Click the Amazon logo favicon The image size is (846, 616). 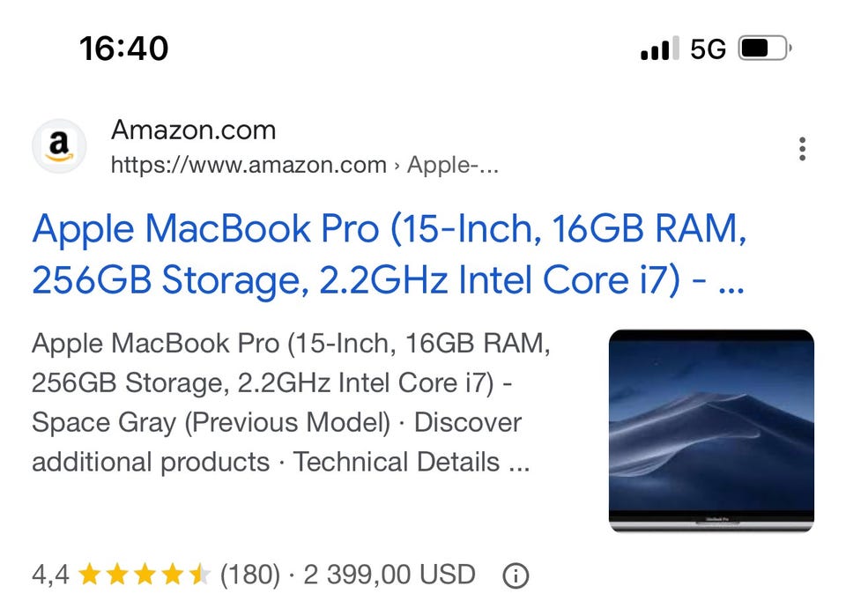(59, 145)
